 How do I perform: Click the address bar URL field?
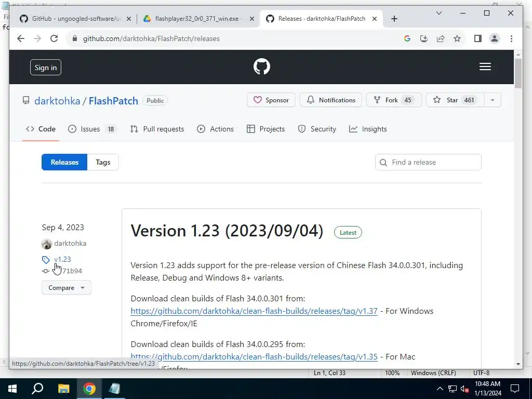pyautogui.click(x=234, y=38)
